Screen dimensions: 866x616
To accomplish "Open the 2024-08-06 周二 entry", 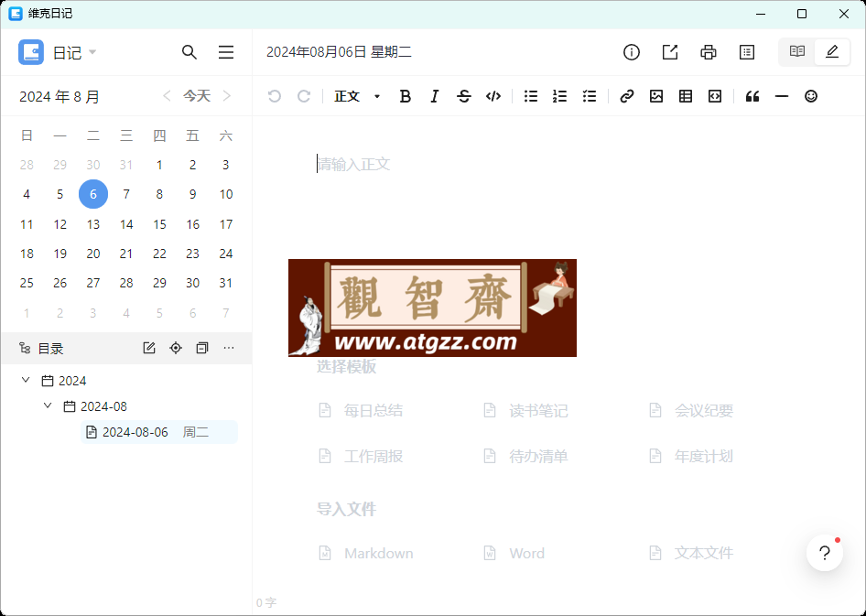I will pyautogui.click(x=159, y=432).
